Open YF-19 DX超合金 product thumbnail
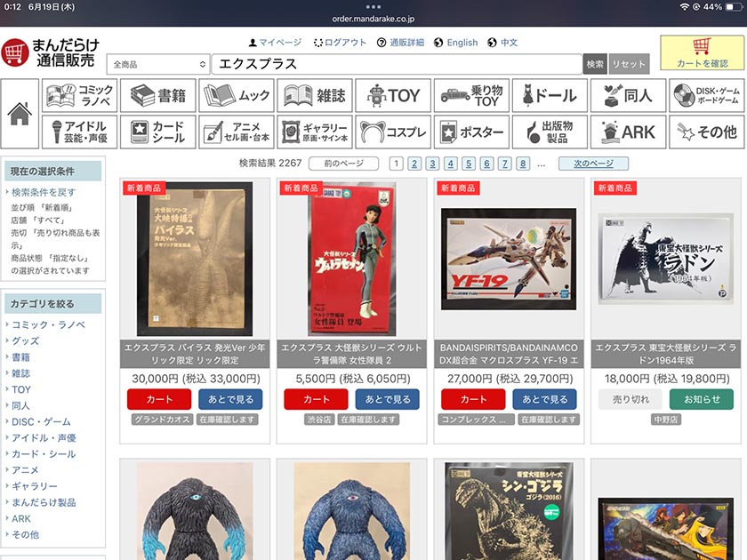This screenshot has width=747, height=560. 509,259
